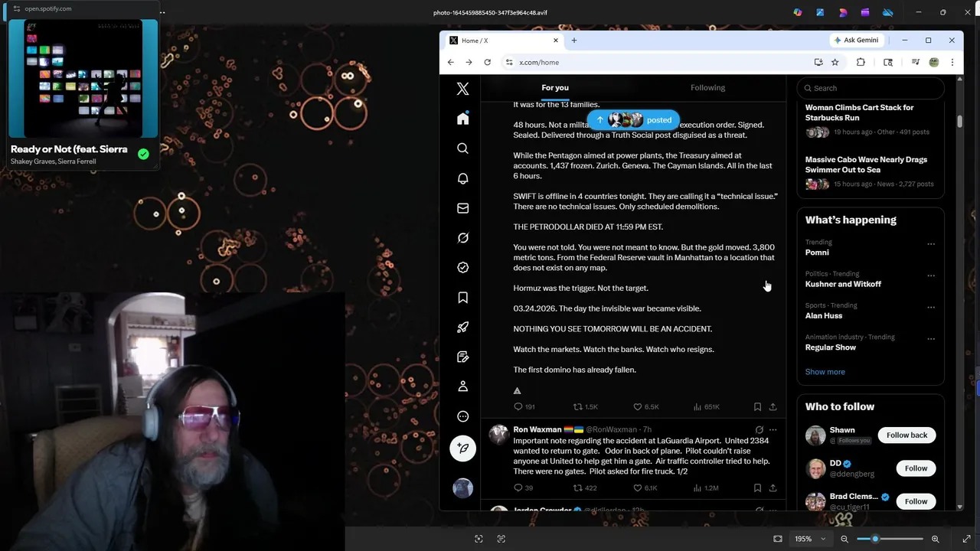
Task: Share Ron Waxman's post
Action: 773,488
